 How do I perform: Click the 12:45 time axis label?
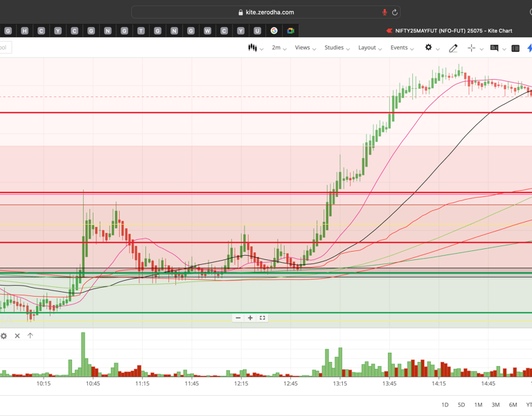click(290, 383)
